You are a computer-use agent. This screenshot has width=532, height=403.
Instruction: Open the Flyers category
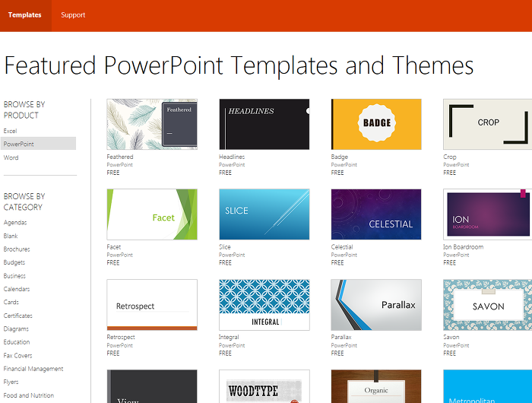pos(11,382)
